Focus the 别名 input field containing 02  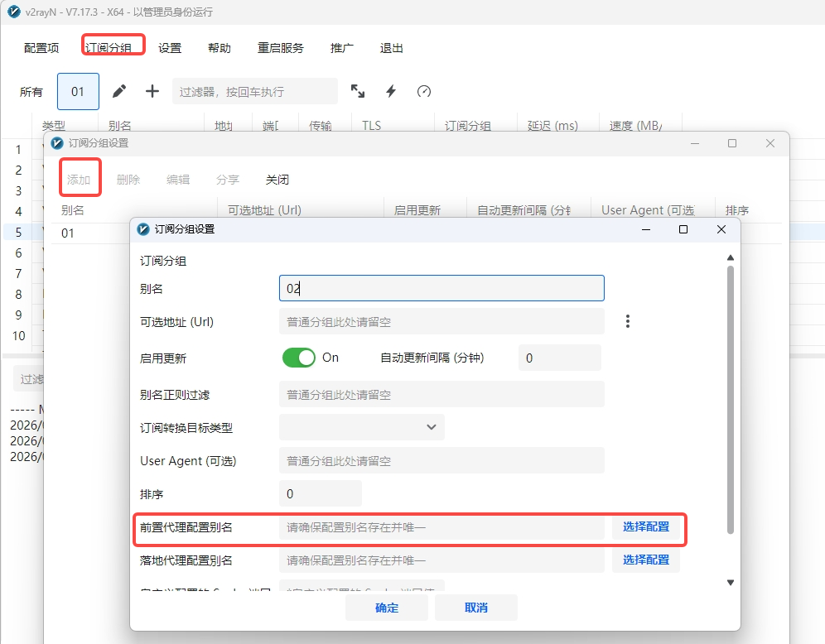[x=441, y=288]
